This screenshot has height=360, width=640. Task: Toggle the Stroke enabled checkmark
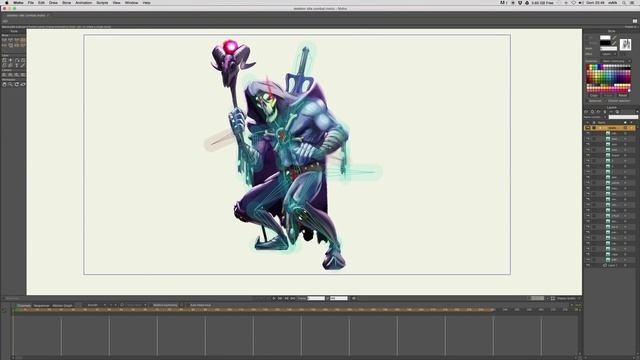click(614, 43)
